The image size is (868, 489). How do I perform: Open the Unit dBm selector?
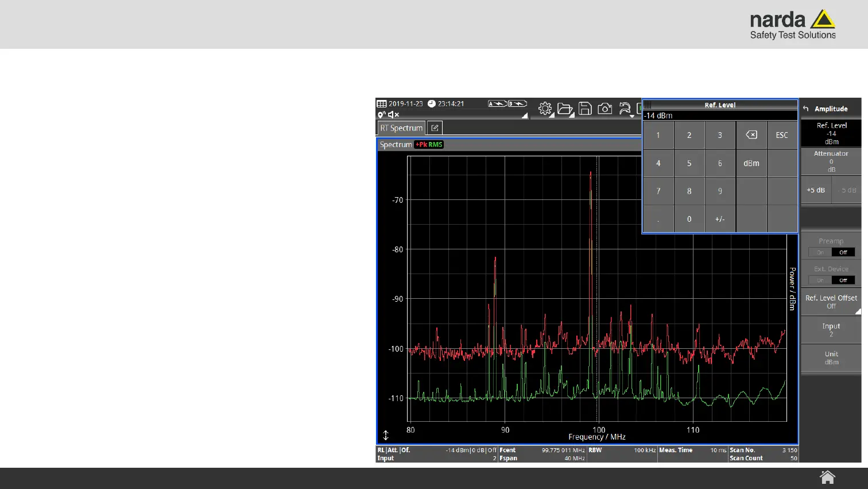tap(831, 358)
